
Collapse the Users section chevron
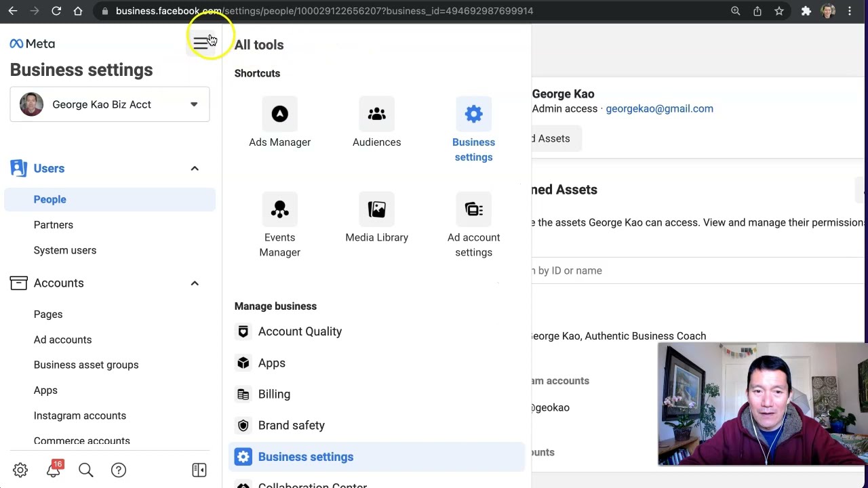pos(195,168)
